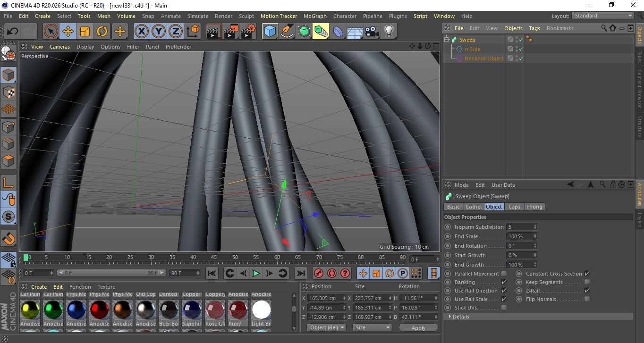The height and width of the screenshot is (343, 644).
Task: Open the Cameras viewport menu
Action: point(59,47)
